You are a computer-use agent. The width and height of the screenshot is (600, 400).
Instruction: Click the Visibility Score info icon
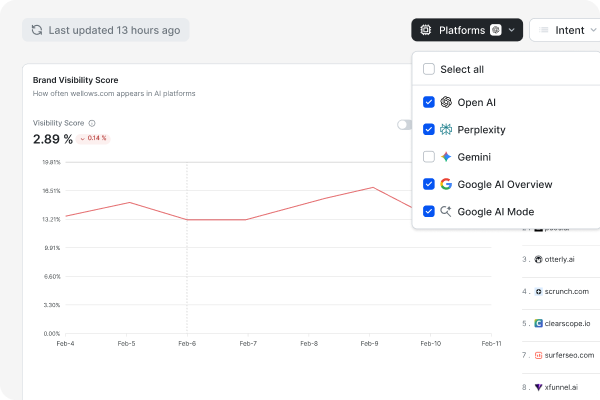pos(92,123)
